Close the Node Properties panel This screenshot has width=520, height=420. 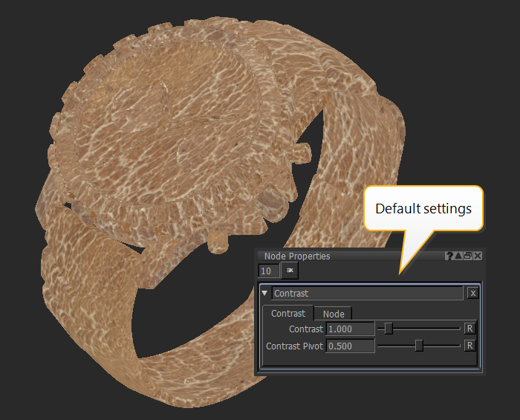(478, 256)
